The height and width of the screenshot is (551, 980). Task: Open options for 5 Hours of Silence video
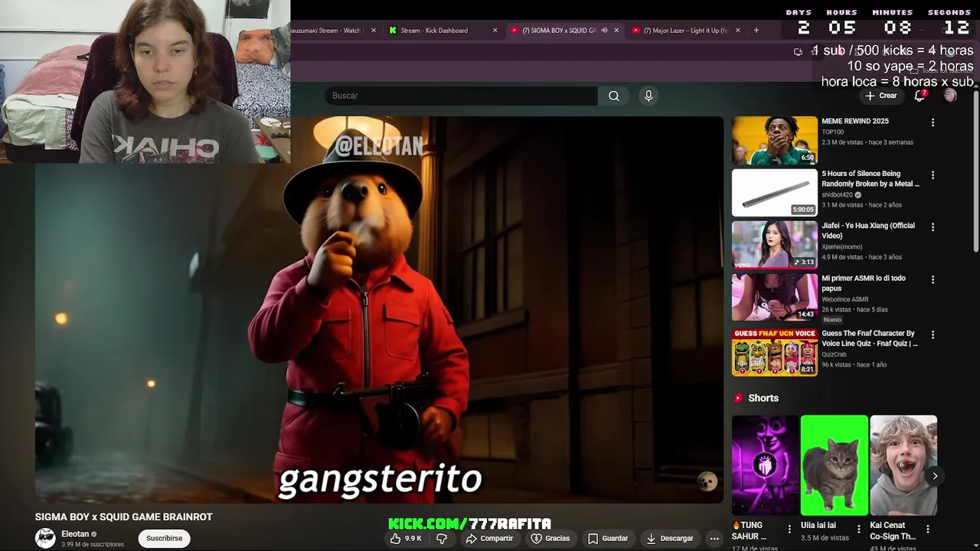coord(933,175)
